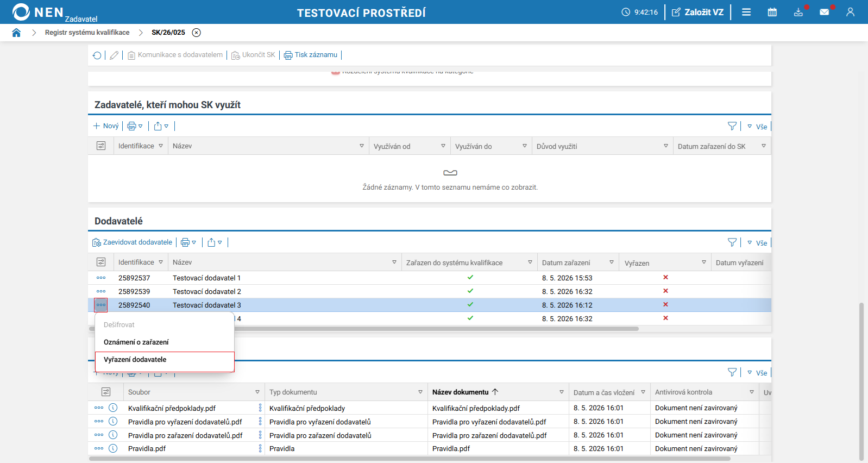Open the downloads icon in header
This screenshot has height=463, width=868.
(x=798, y=12)
